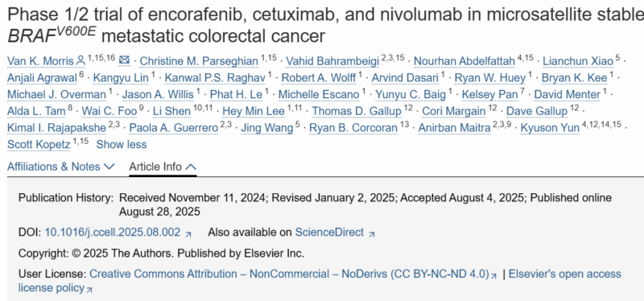Click author Ryan B. Corcoran
Image resolution: width=644 pixels, height=301 pixels.
coord(353,128)
